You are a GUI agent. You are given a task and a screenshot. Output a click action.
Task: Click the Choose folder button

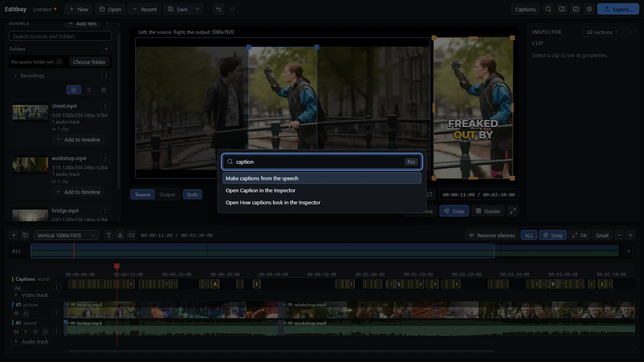[89, 62]
